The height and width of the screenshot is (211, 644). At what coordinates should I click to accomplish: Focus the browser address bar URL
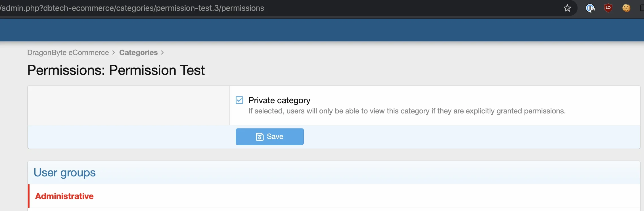click(132, 8)
